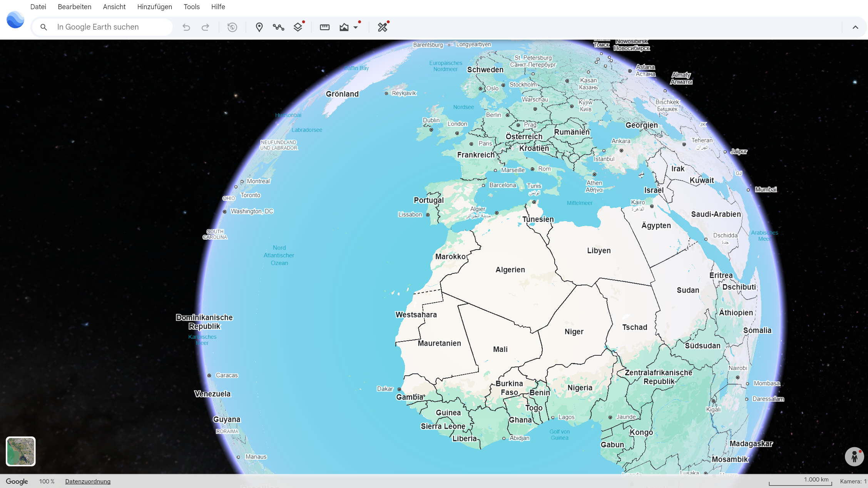The width and height of the screenshot is (868, 488).
Task: Open the Ansicht menu
Action: [x=114, y=7]
